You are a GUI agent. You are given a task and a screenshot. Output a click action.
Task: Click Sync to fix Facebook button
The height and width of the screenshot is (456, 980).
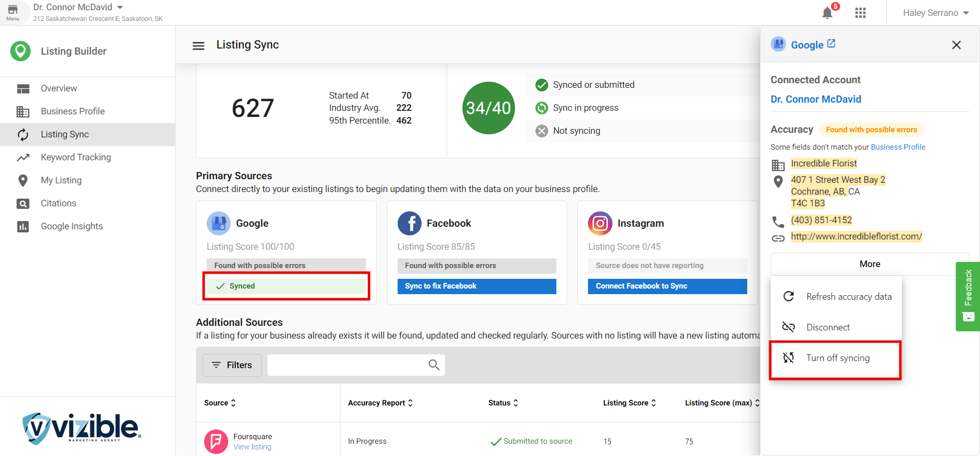[476, 286]
